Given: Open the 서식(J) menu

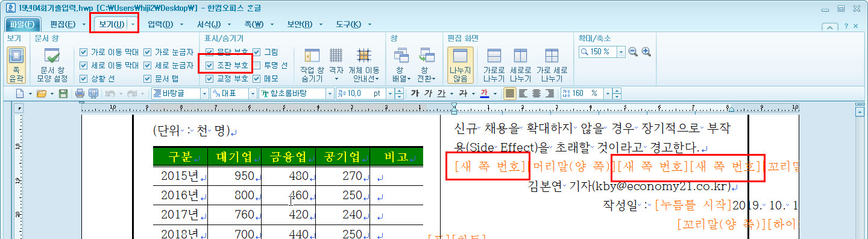Looking at the screenshot, I should click(x=209, y=24).
